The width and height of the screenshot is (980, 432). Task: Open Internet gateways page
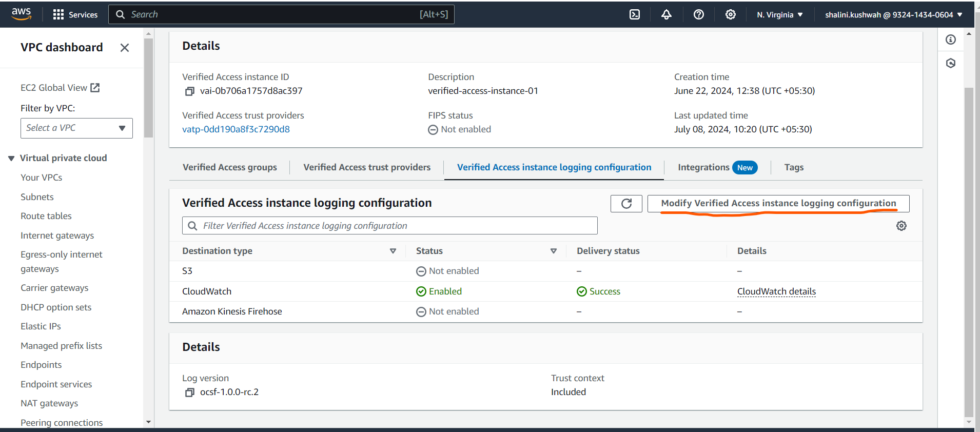[57, 235]
